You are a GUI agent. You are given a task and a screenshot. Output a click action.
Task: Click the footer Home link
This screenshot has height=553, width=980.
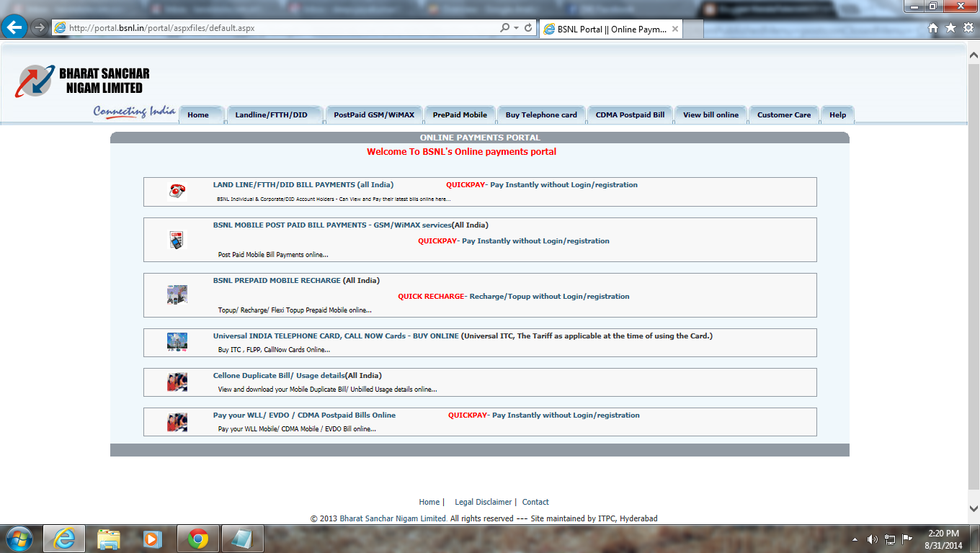click(x=429, y=503)
